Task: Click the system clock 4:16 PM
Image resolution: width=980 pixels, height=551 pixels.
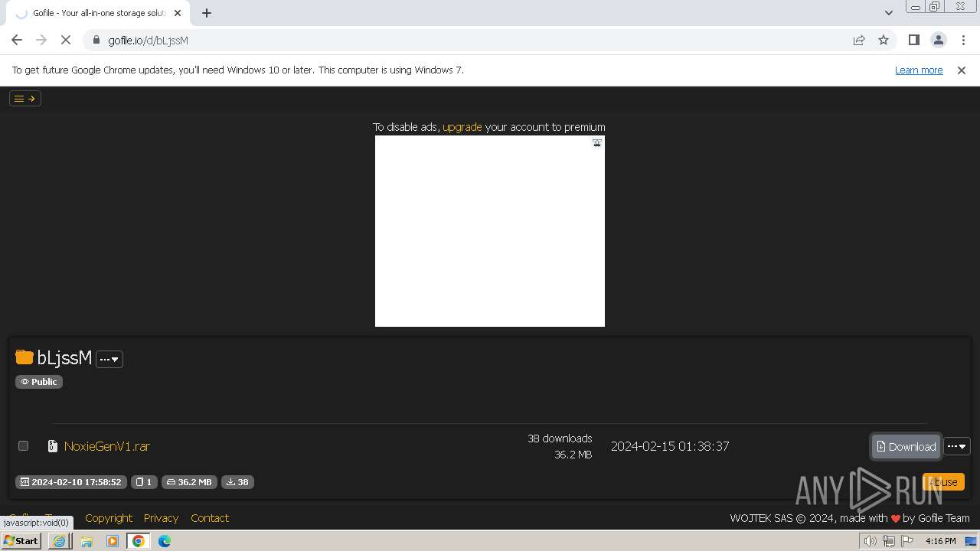Action: coord(940,541)
